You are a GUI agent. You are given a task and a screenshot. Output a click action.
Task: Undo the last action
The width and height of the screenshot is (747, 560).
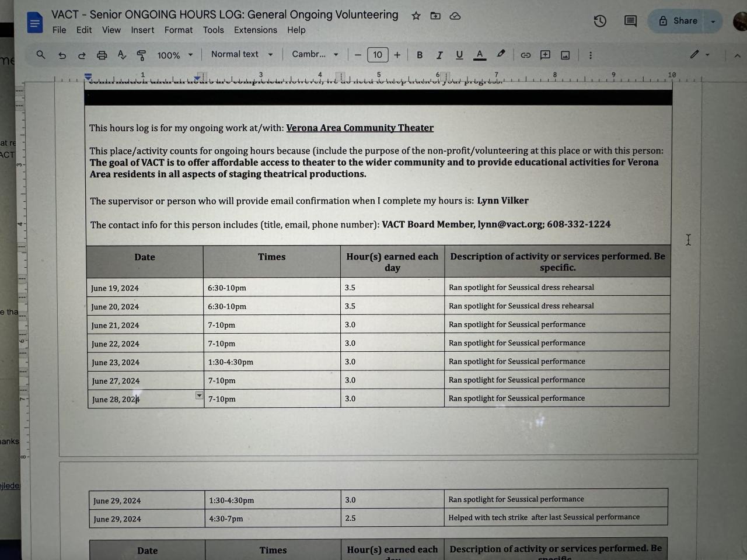click(62, 55)
